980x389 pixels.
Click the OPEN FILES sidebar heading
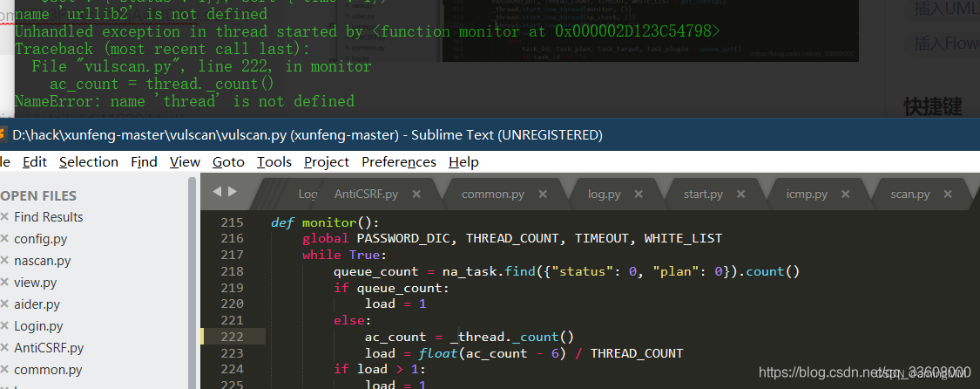click(38, 195)
